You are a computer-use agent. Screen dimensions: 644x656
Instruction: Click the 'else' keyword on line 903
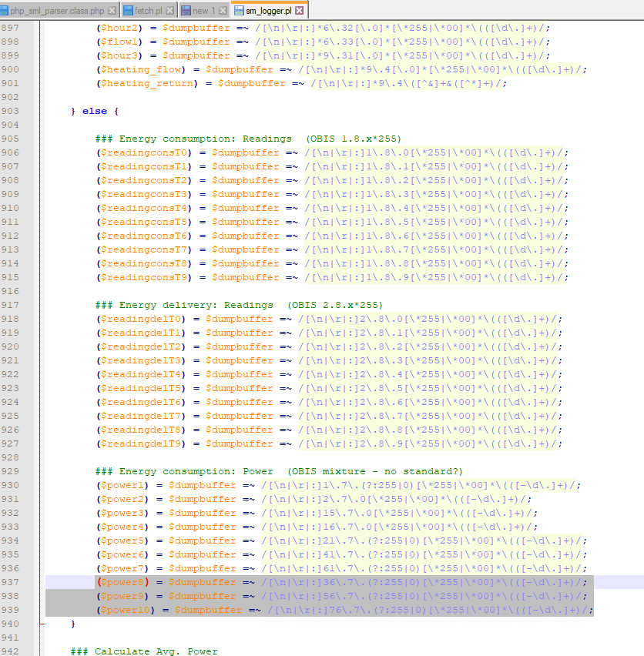[94, 111]
